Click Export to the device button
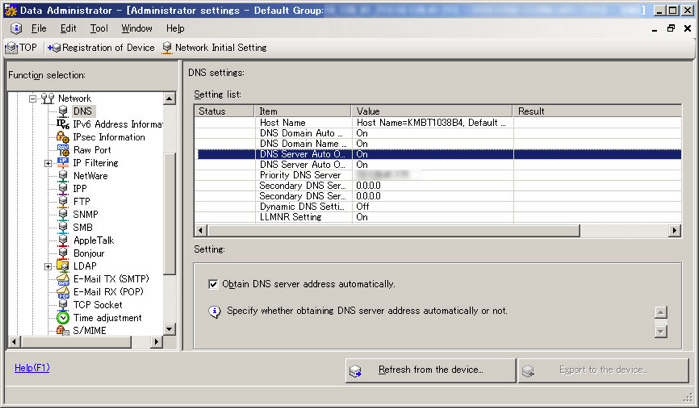699x408 pixels. pos(603,370)
